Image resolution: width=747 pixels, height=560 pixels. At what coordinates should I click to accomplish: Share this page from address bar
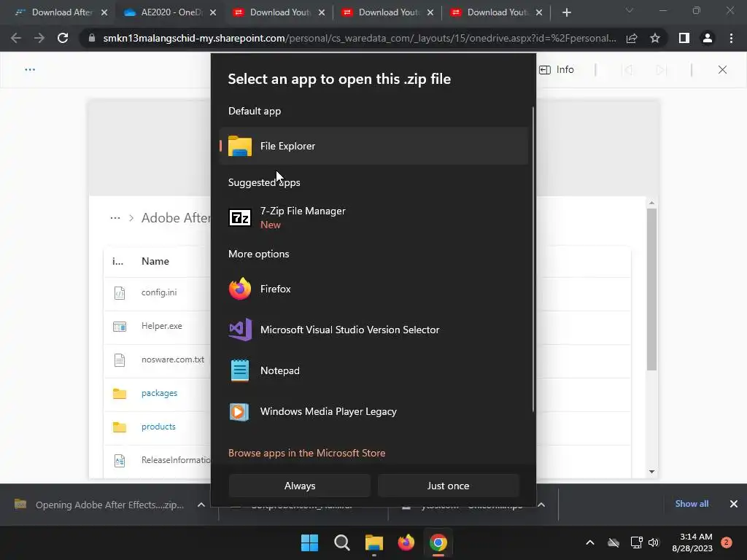tap(632, 38)
